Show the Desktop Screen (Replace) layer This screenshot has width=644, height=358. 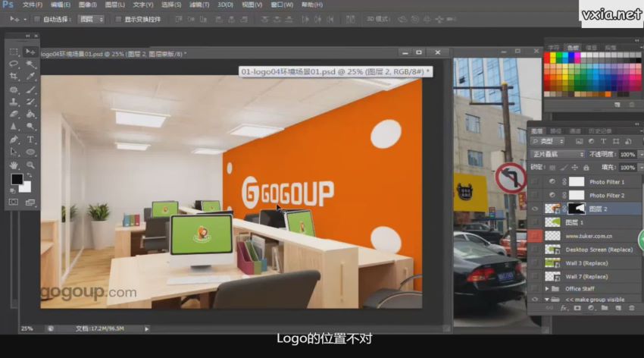535,250
